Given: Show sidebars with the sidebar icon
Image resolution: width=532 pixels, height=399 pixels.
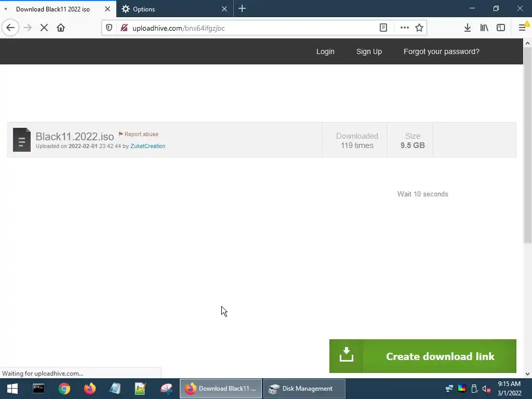Looking at the screenshot, I should tap(501, 28).
